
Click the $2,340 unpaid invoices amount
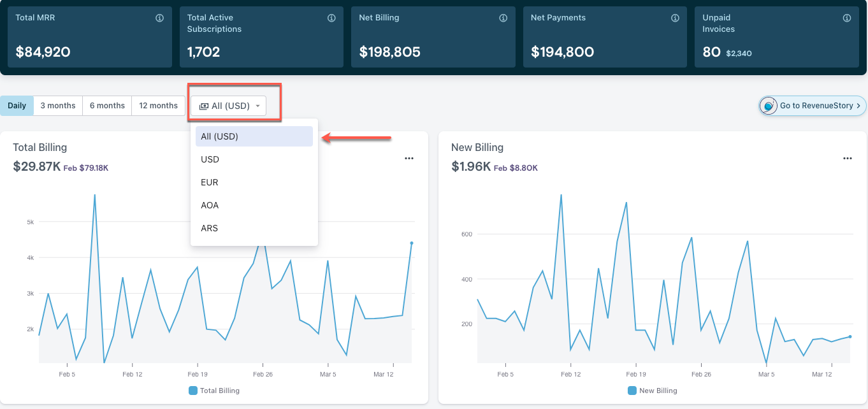(739, 54)
